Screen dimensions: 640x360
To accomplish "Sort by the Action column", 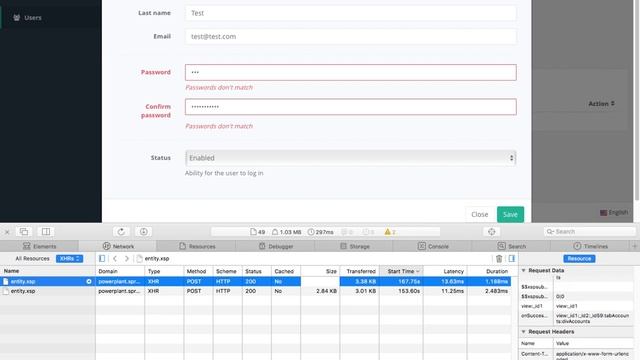I will (x=601, y=104).
